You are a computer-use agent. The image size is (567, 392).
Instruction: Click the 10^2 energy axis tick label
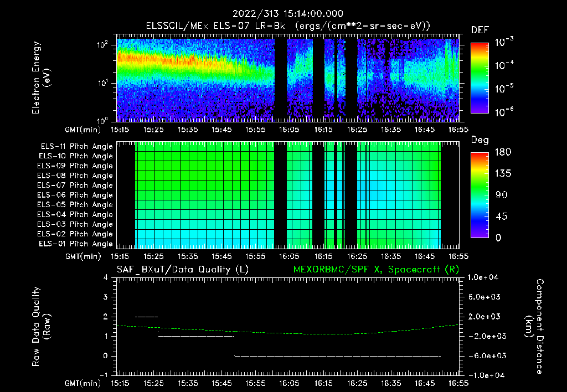(102, 45)
